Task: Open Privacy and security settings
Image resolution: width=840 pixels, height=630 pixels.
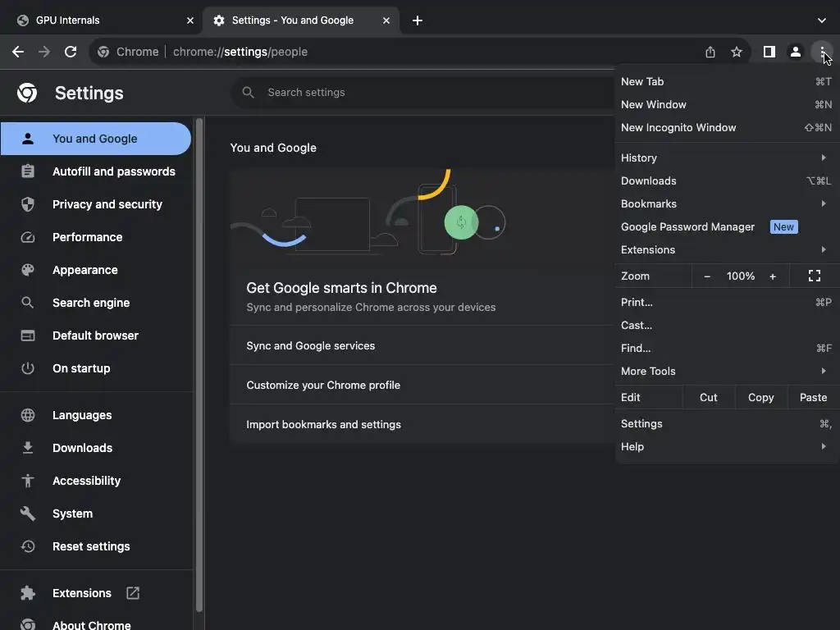Action: [95, 204]
